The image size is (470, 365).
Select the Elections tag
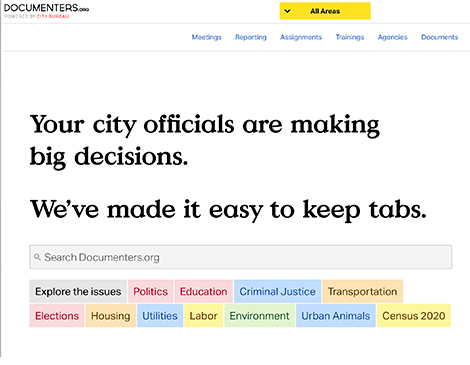pos(57,315)
